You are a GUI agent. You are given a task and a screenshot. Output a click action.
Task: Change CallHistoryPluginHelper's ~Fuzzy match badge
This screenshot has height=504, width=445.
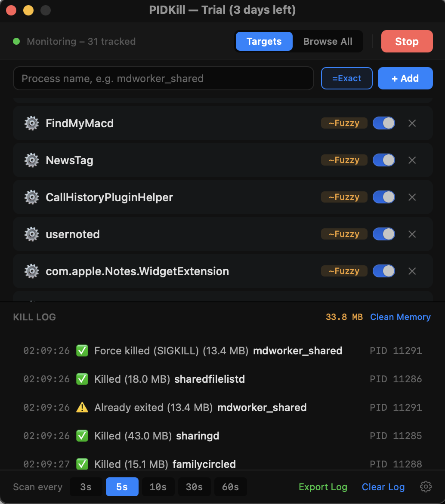pos(344,197)
